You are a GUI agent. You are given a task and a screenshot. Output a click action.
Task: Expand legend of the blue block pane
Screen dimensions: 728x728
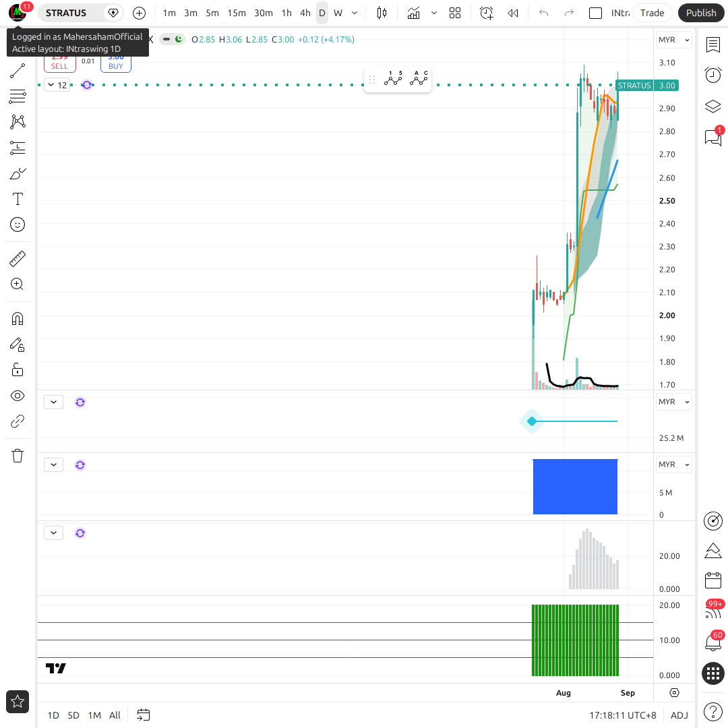[53, 464]
